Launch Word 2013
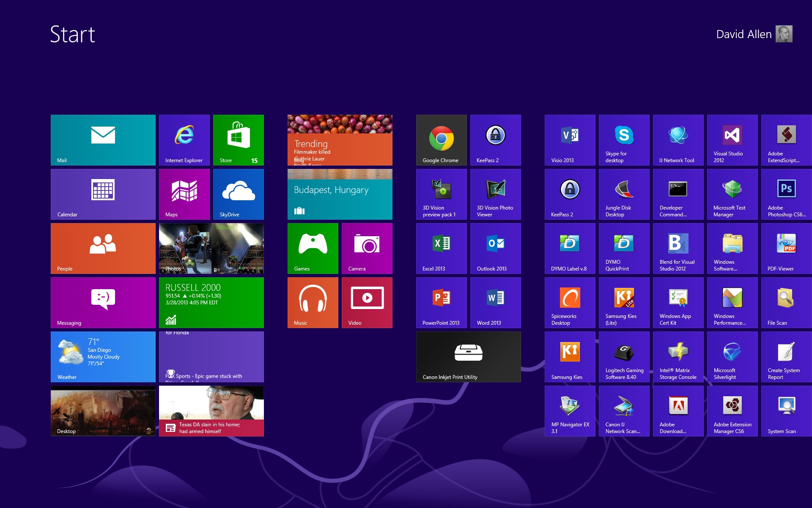 tap(495, 302)
